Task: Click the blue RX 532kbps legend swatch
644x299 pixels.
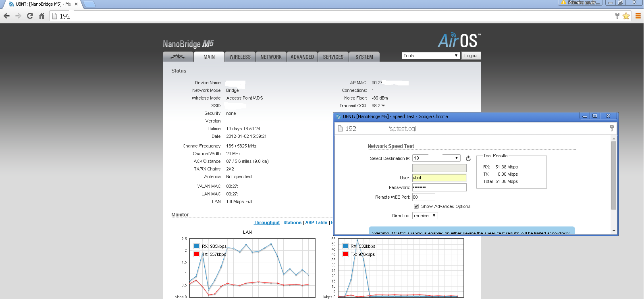Action: coord(345,246)
